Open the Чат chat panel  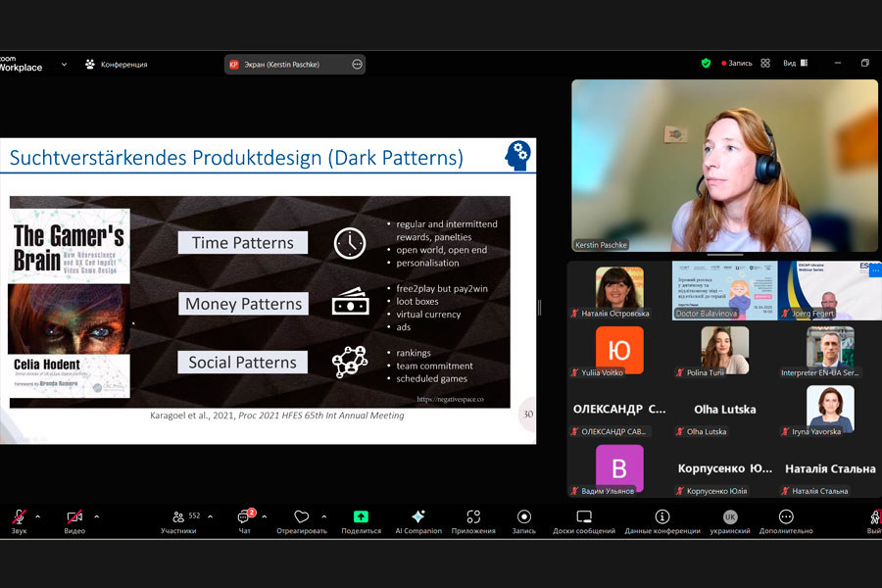(244, 518)
